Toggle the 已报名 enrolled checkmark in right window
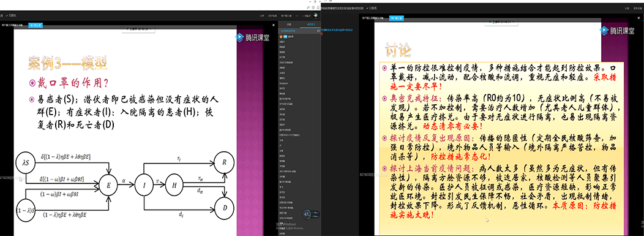 coord(372,8)
